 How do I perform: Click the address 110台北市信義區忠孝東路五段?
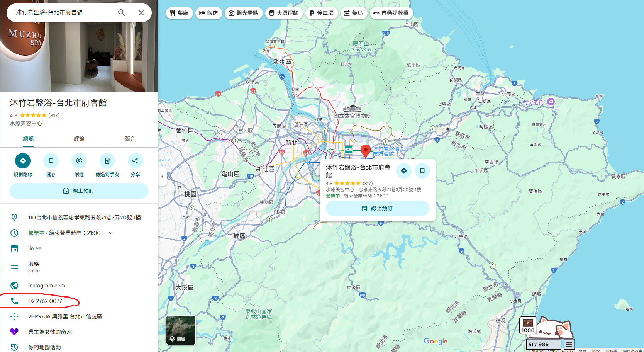pyautogui.click(x=85, y=218)
